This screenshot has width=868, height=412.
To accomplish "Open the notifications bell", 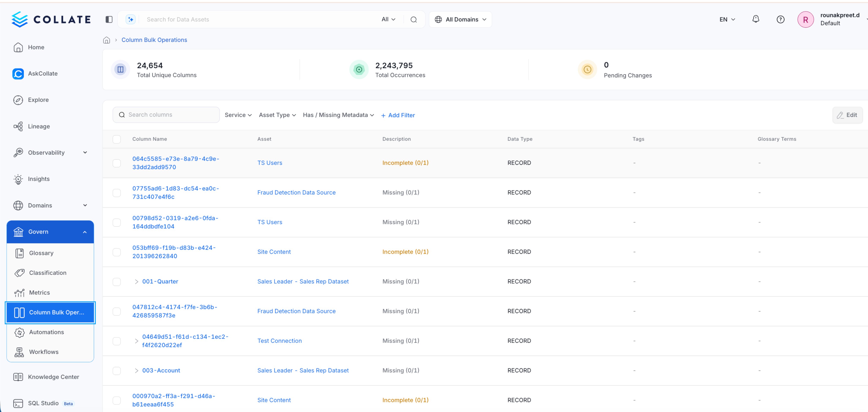I will point(755,19).
